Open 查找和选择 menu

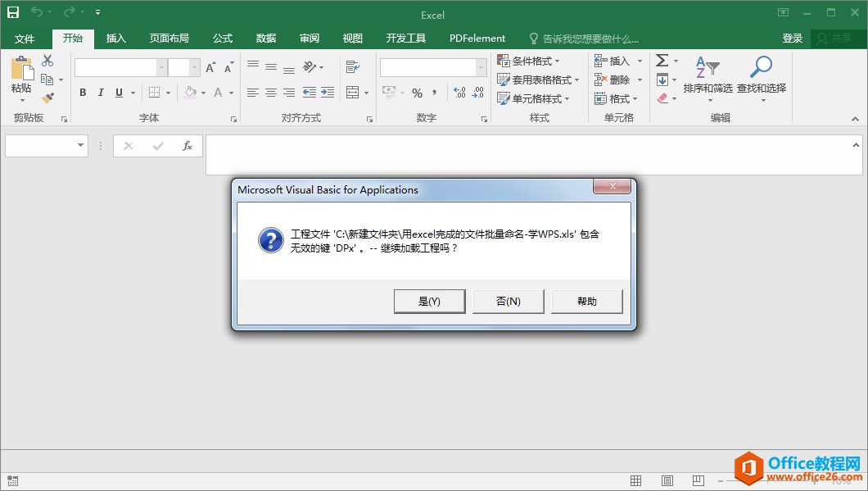pos(762,79)
